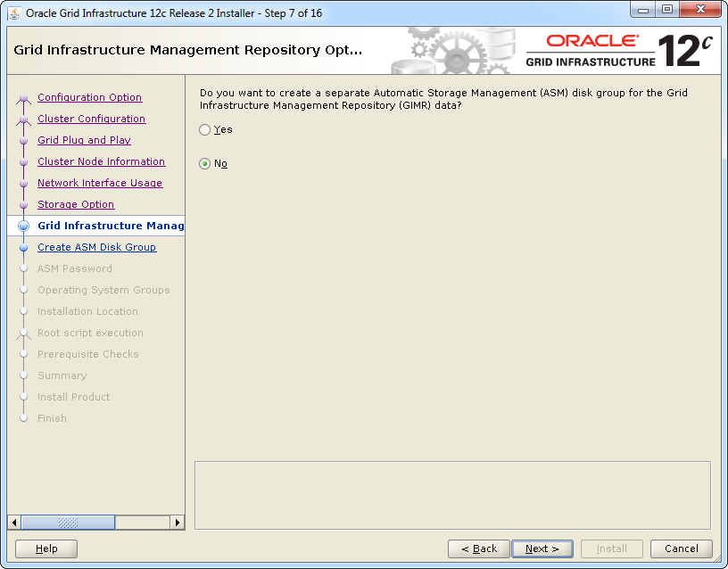This screenshot has height=569, width=728.
Task: Cancel the installer with Cancel button
Action: [x=681, y=549]
